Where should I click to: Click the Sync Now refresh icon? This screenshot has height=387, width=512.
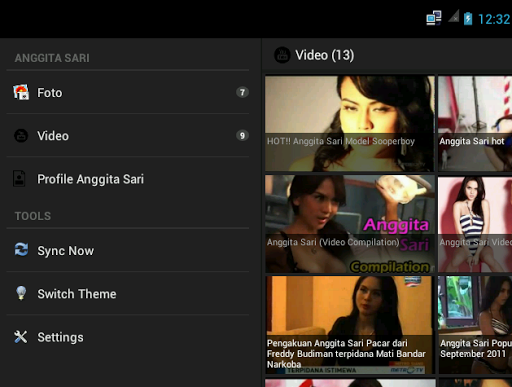(21, 250)
